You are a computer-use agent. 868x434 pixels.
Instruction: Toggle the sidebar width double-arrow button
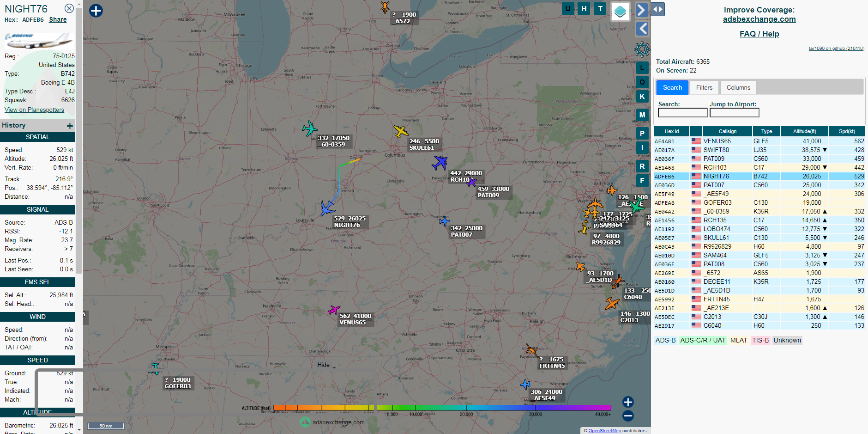coord(658,9)
